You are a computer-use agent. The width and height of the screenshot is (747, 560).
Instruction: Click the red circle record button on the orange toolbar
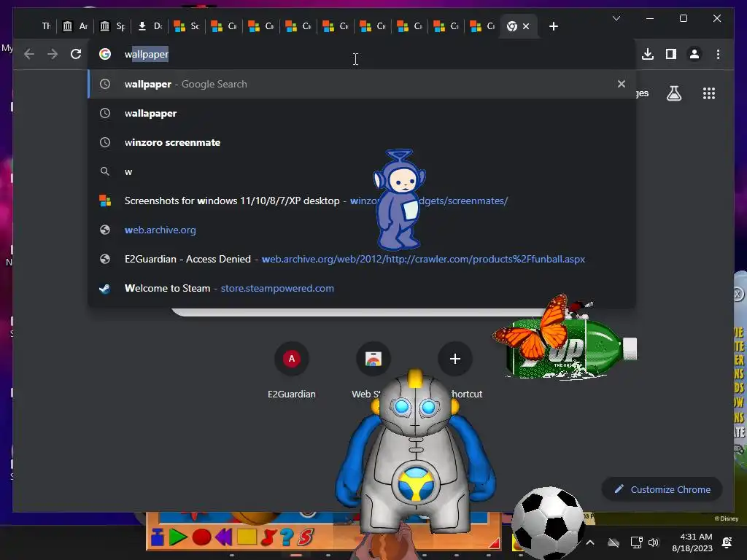point(201,537)
